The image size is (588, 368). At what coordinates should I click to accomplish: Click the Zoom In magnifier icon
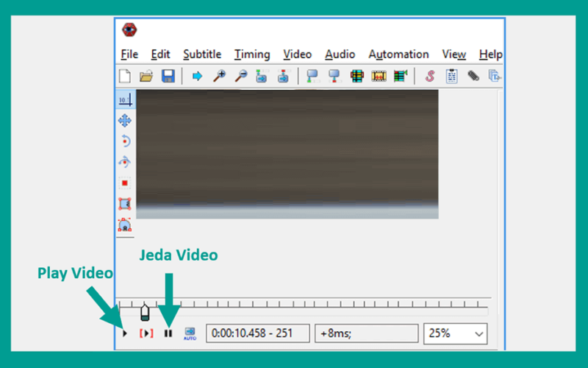click(x=219, y=77)
